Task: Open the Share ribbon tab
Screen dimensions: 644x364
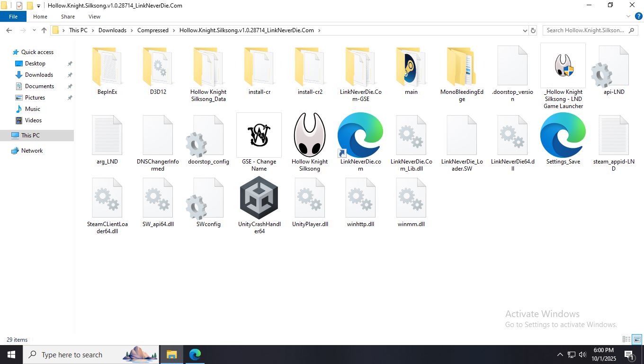Action: pyautogui.click(x=68, y=17)
